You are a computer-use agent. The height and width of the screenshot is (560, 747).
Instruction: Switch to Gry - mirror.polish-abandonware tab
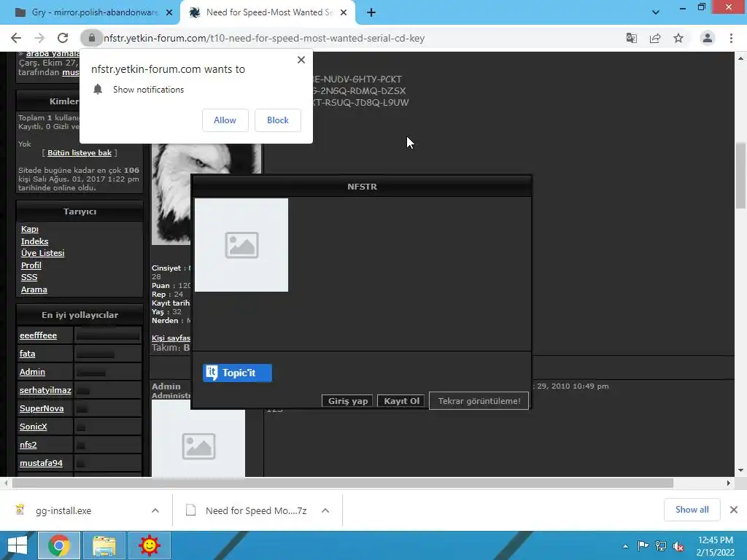click(x=90, y=12)
